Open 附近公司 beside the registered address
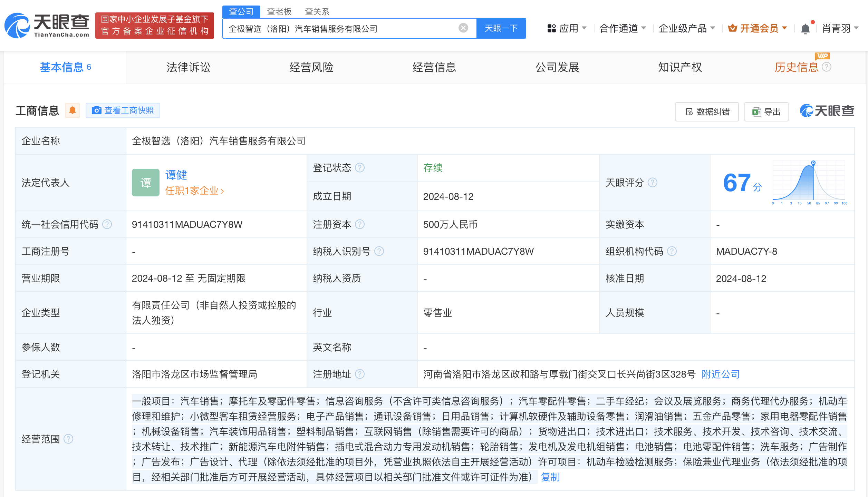The height and width of the screenshot is (497, 868). [x=720, y=374]
